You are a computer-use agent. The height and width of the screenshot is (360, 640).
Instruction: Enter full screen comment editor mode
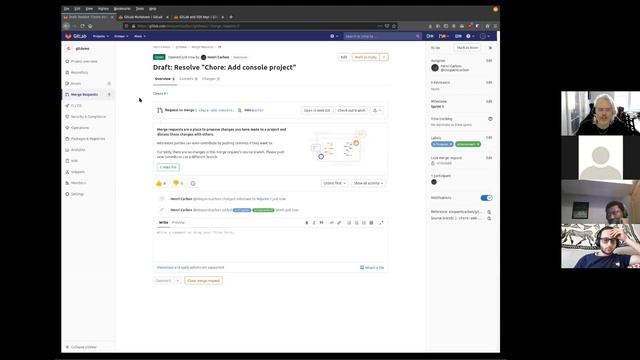coord(381,223)
